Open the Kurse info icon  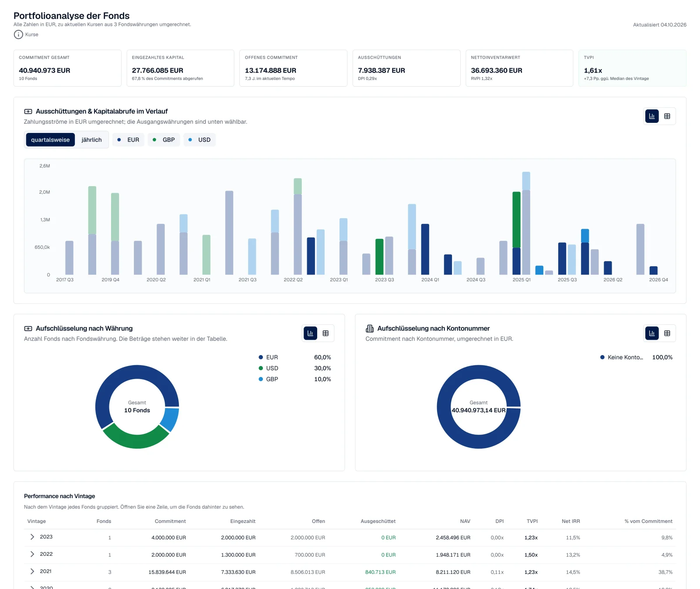tap(18, 35)
